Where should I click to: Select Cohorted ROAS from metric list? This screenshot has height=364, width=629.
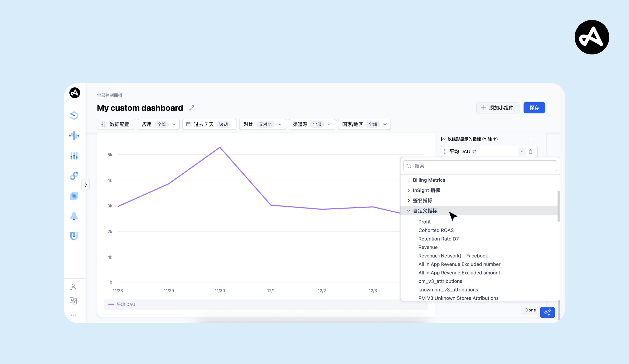pos(436,230)
